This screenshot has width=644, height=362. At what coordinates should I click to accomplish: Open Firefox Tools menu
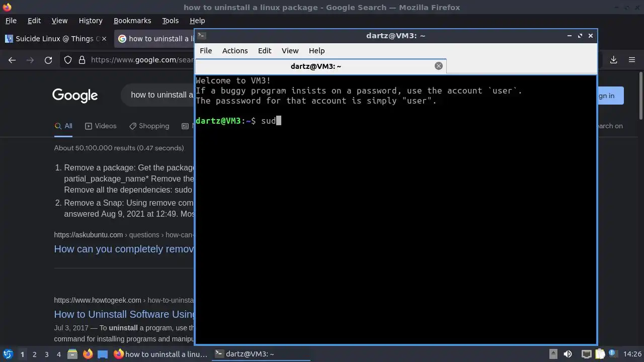tap(170, 21)
